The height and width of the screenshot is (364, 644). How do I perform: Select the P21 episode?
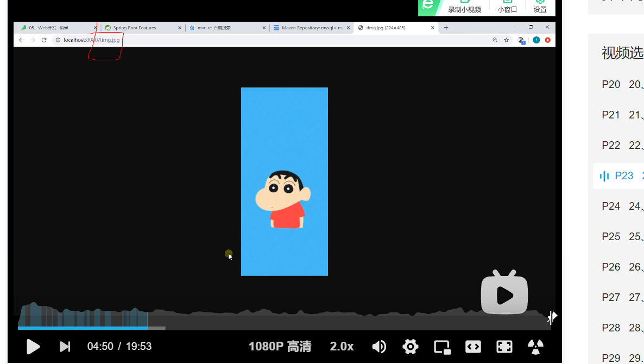coord(622,115)
